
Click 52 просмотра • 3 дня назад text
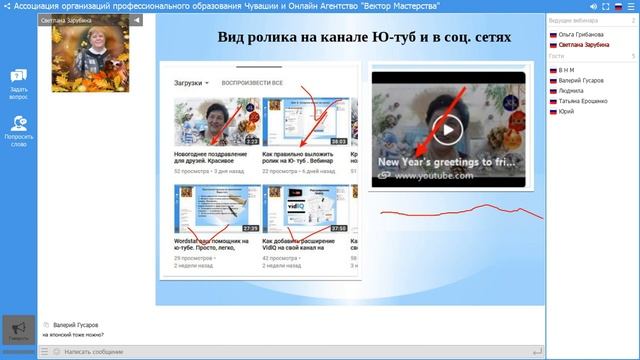click(209, 171)
